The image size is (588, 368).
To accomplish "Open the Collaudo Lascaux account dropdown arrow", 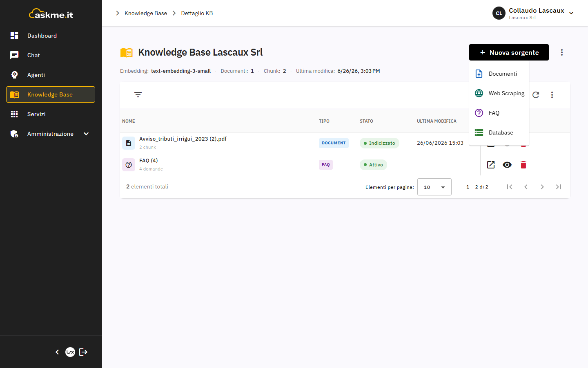I will click(571, 13).
